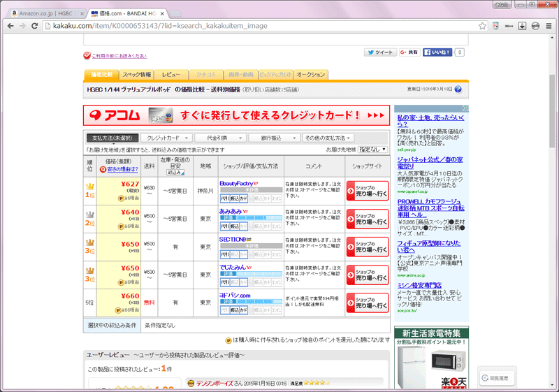Reload the page with refresh icon

pyautogui.click(x=34, y=26)
